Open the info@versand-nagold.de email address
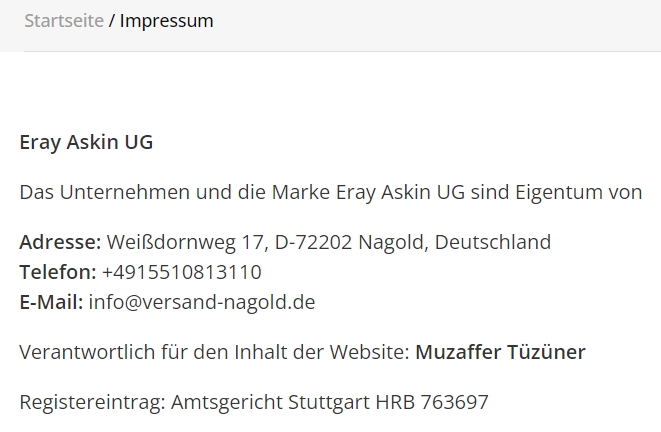661x432 pixels. click(202, 302)
